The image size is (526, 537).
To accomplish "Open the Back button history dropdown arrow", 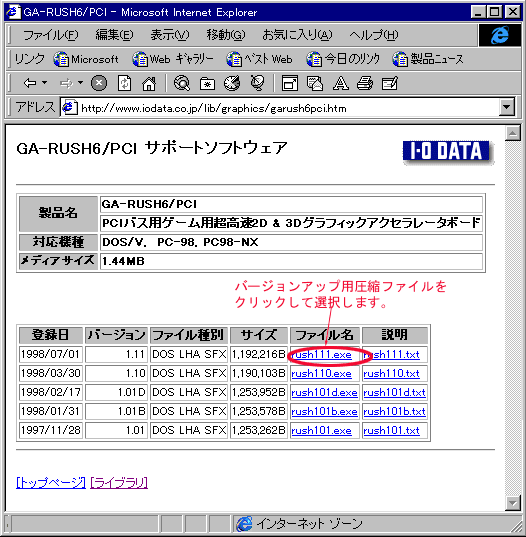I will [45, 83].
